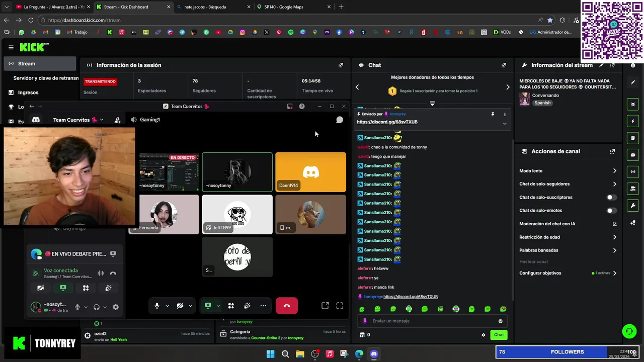
Task: Switch to nate jacobs Búsqueda tab
Action: point(212,7)
